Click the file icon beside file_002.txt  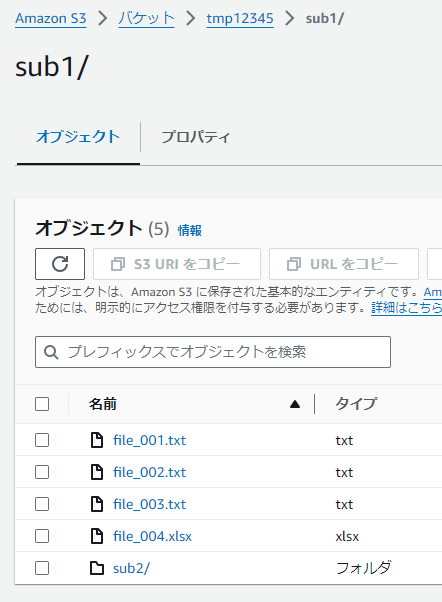coord(97,472)
